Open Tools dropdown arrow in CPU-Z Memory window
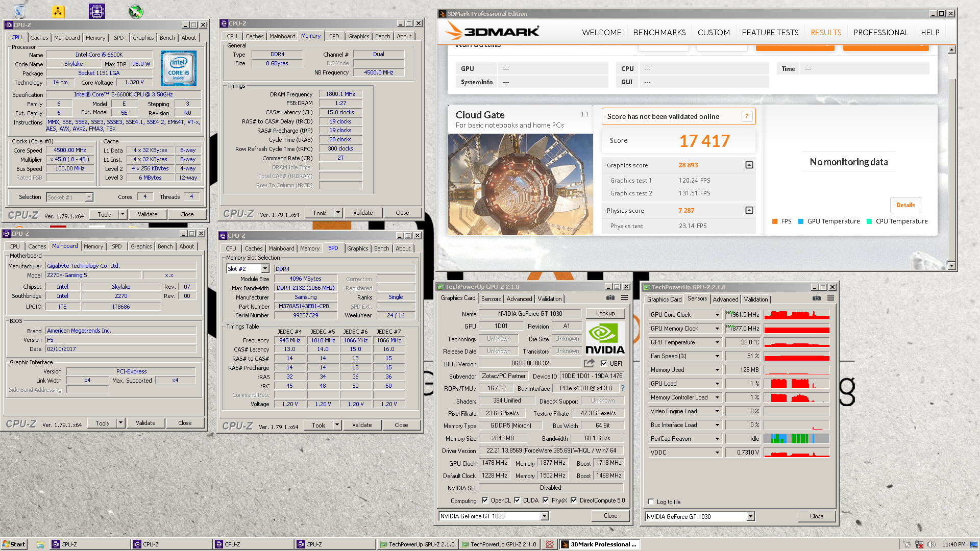 (338, 213)
